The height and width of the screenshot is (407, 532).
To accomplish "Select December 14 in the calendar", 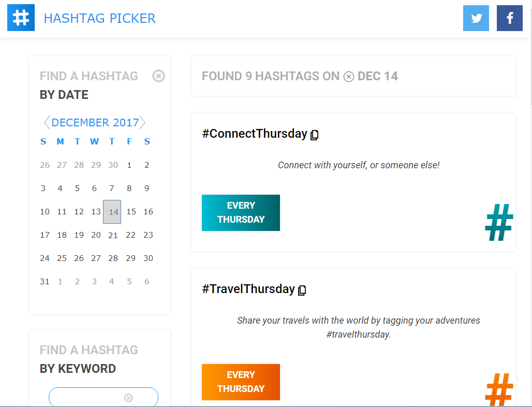I will pyautogui.click(x=112, y=211).
